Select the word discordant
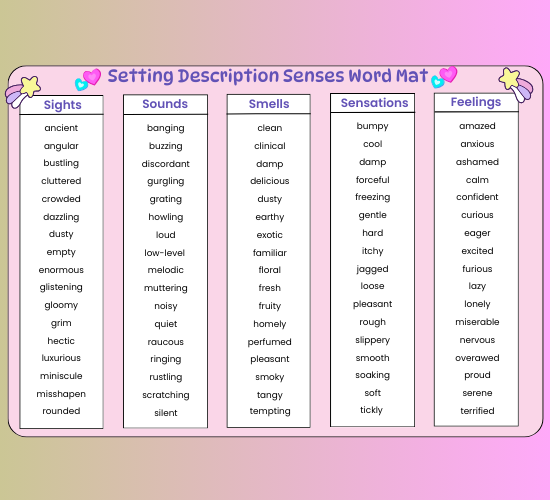This screenshot has height=500, width=550. 166,164
